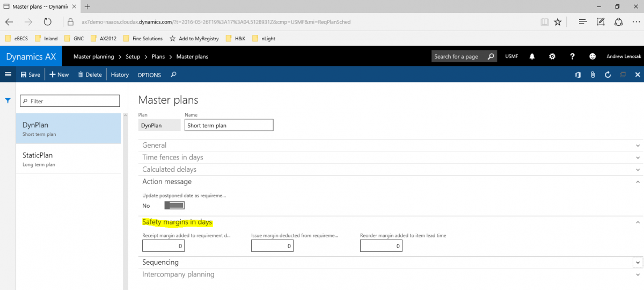
Task: Open the Fine Solutions bookmark folder
Action: 143,39
